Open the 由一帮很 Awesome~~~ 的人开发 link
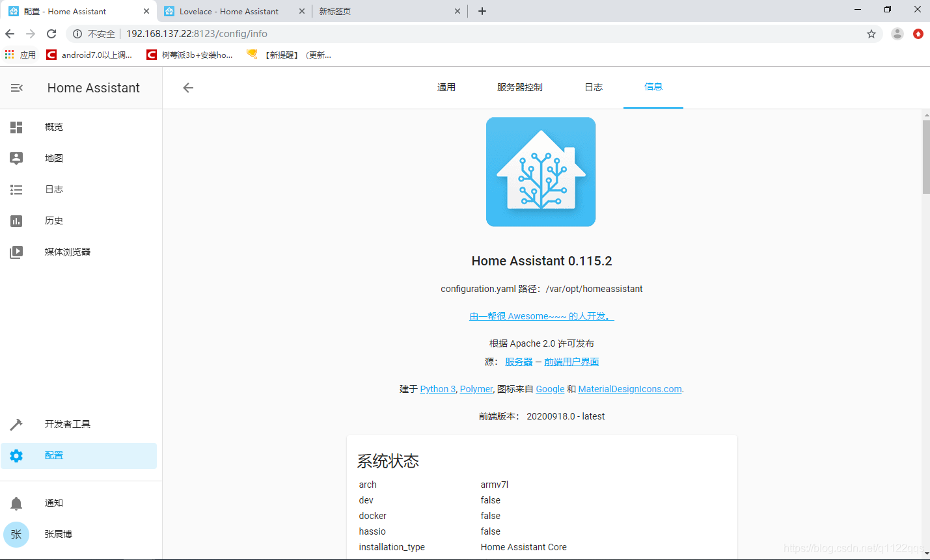Viewport: 930px width, 560px height. tap(541, 316)
